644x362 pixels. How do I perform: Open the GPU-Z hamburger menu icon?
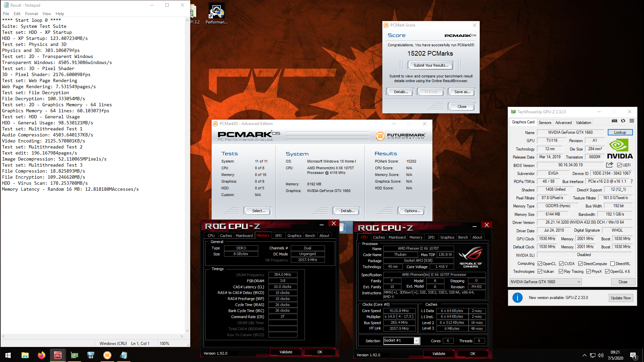[x=632, y=121]
